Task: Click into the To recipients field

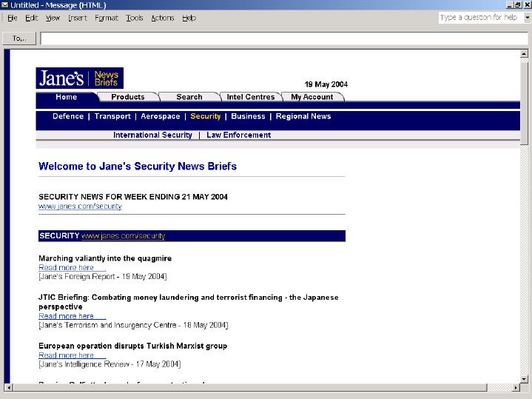Action: point(281,38)
